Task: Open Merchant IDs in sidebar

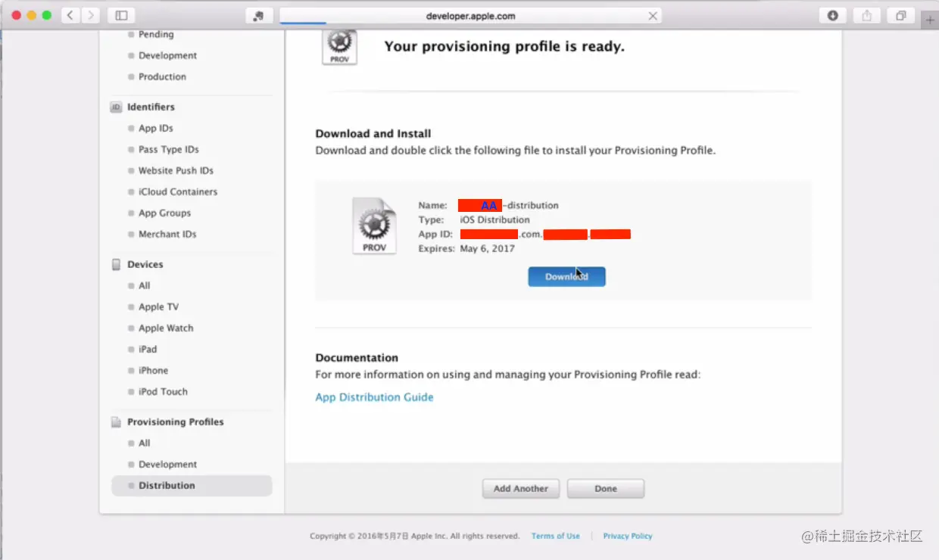Action: (x=167, y=235)
